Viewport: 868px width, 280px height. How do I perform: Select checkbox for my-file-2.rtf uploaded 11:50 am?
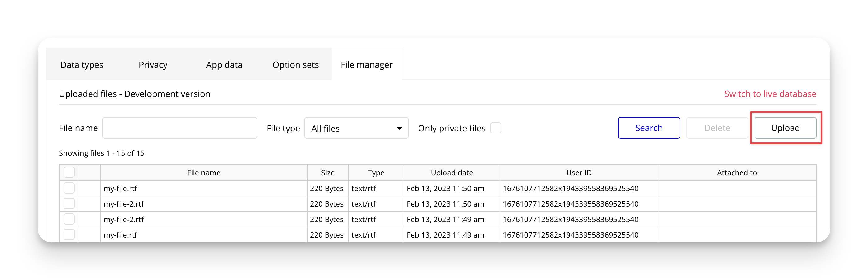[69, 203]
